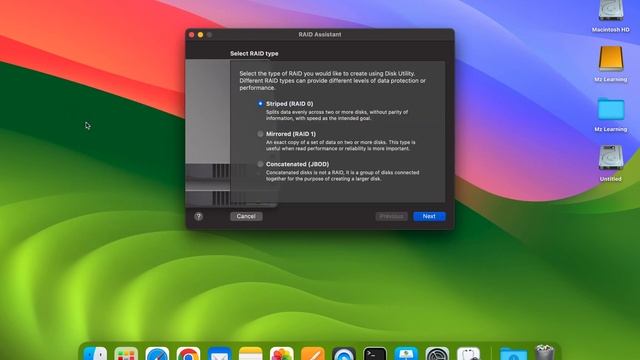Open Photos from the Dock
Screen dimensions: 640x360
pyautogui.click(x=282, y=353)
